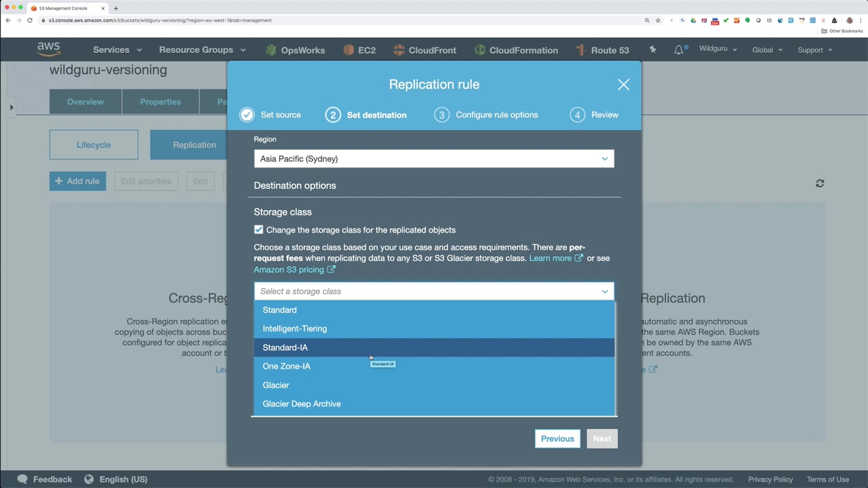Go back in the browser

click(8, 20)
